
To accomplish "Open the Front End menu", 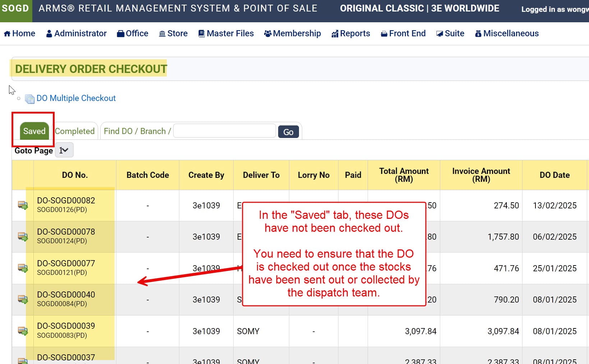I will tap(403, 33).
